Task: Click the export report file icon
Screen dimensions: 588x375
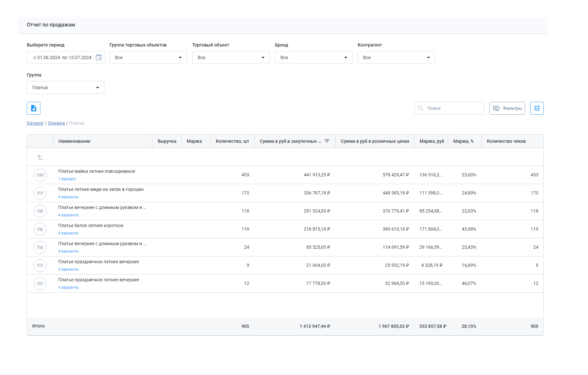Action: pyautogui.click(x=34, y=108)
